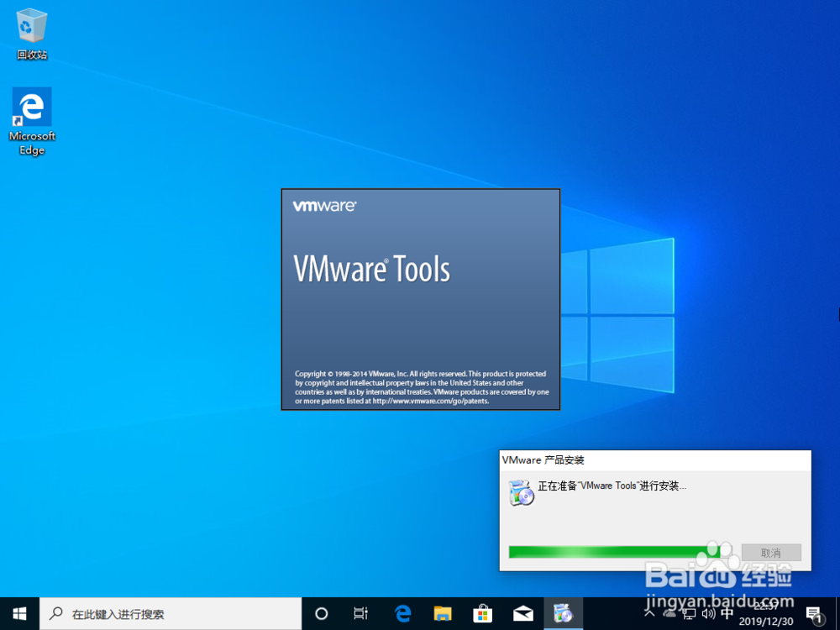Click the taskbar search box 在此键入进行搜索

tap(171, 614)
